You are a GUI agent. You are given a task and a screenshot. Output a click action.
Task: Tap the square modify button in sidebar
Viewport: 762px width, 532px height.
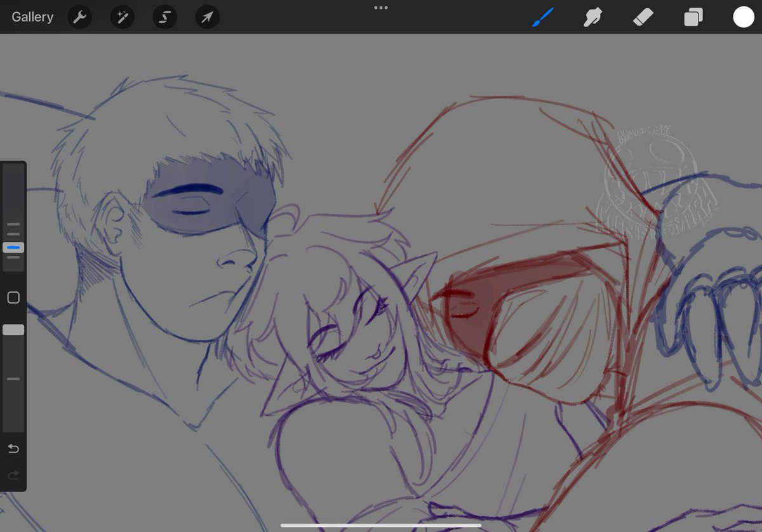[x=13, y=297]
